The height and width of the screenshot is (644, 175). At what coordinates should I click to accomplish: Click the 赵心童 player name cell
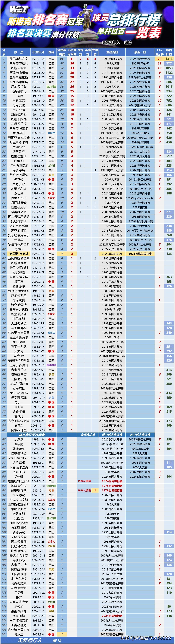(x=19, y=194)
